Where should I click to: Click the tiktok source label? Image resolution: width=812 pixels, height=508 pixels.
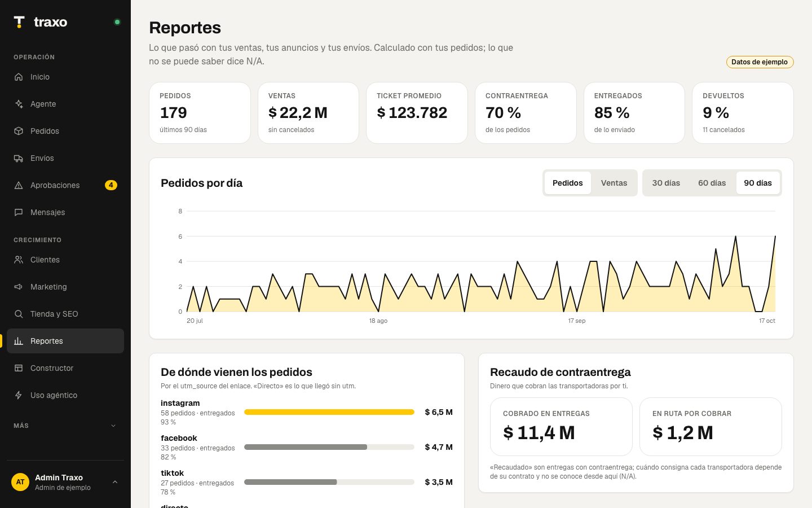pos(172,473)
